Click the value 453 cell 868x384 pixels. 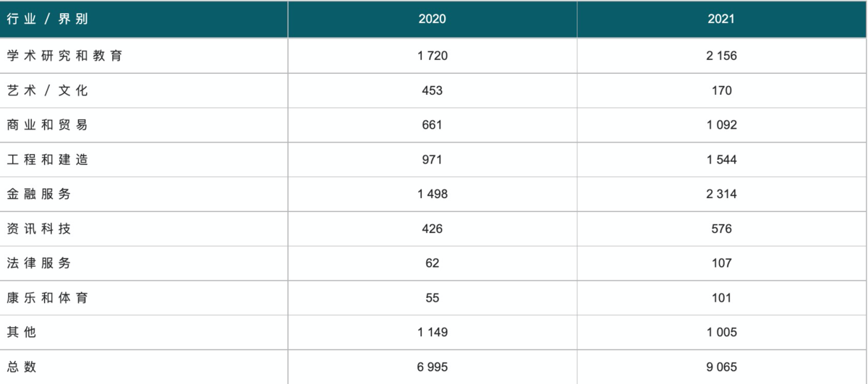(x=433, y=90)
